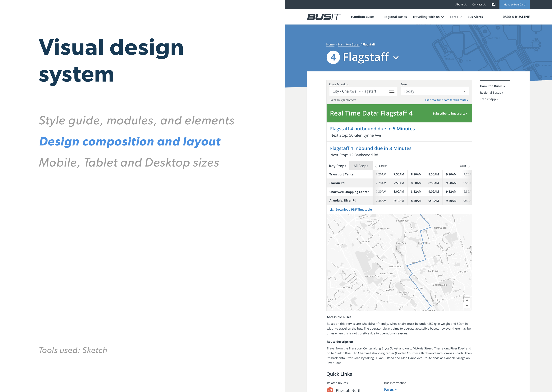Zoom in on the route map

point(467,301)
